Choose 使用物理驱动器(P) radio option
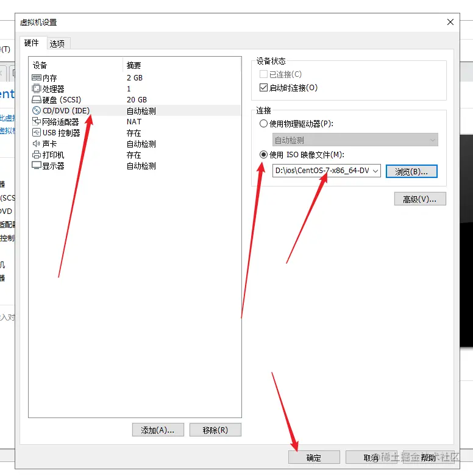 point(263,124)
